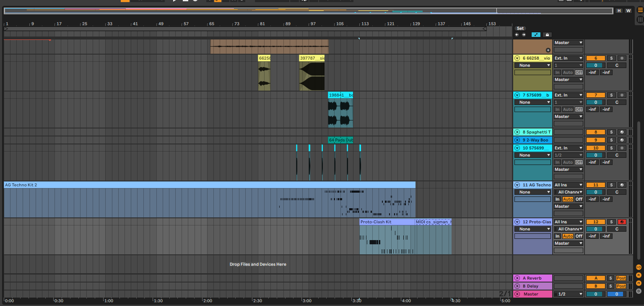
Task: Arm track 6 for recording
Action: click(x=622, y=58)
